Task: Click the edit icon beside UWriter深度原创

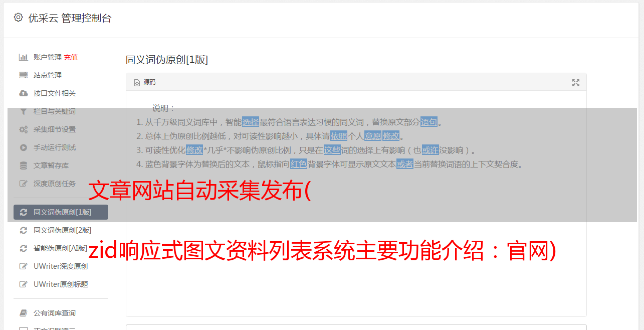Action: click(23, 266)
